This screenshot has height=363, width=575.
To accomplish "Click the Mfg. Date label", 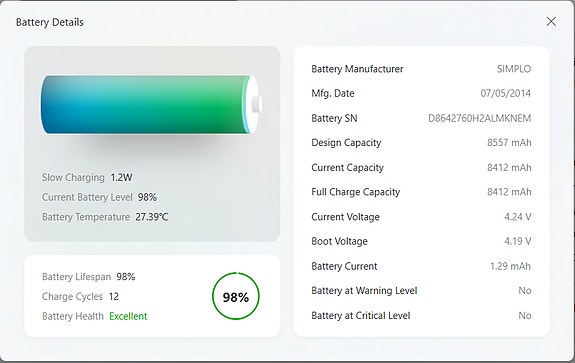I will [333, 94].
